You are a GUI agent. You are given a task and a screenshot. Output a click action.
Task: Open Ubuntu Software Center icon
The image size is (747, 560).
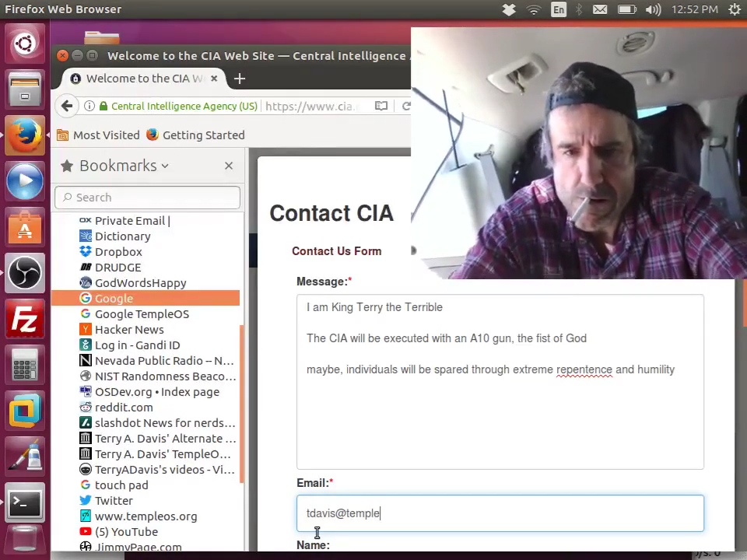pos(25,227)
